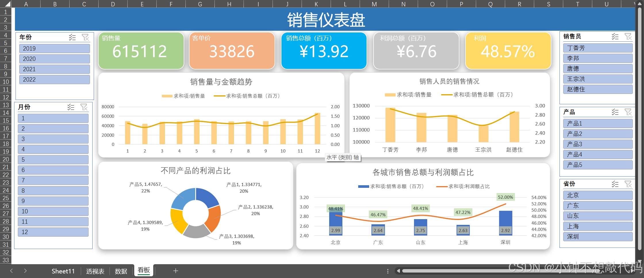Add a new sheet with plus icon
Viewport: 644px width, 278px height.
176,271
